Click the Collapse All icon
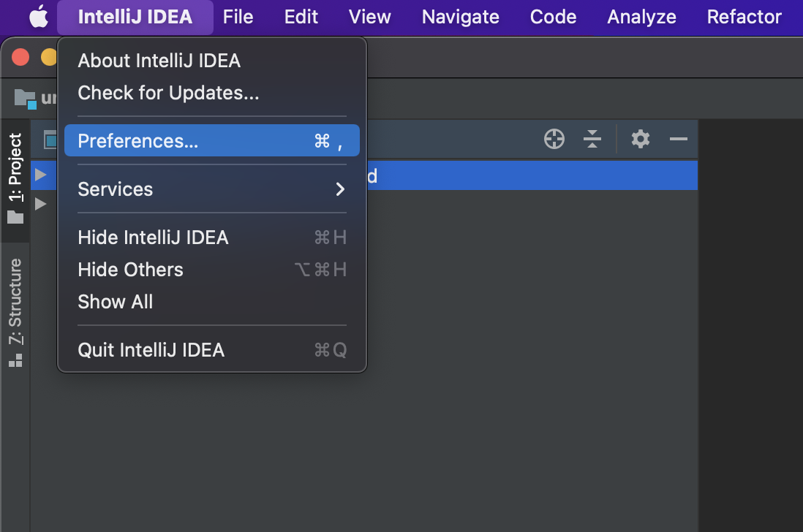 (x=592, y=139)
